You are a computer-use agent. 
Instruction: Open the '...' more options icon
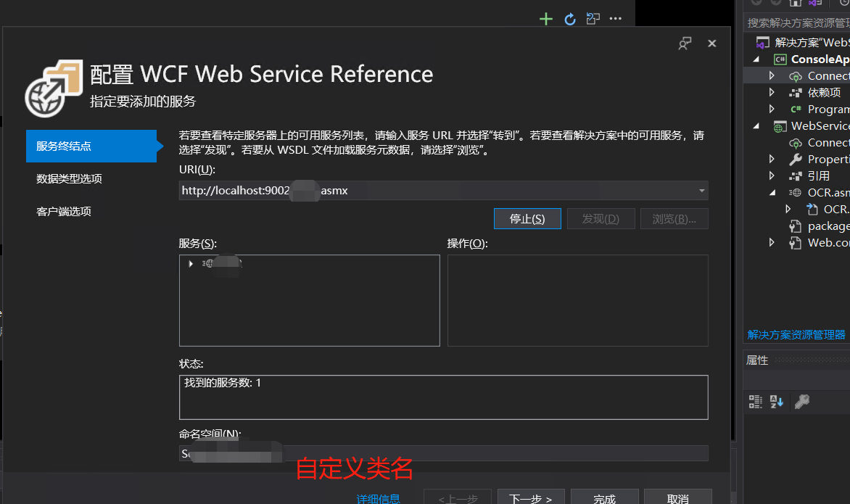point(616,19)
